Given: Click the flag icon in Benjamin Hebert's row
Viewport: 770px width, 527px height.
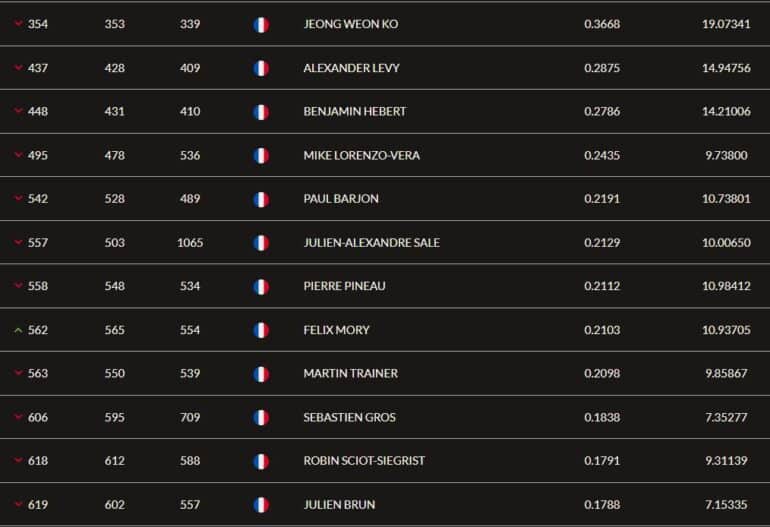Looking at the screenshot, I should point(261,112).
